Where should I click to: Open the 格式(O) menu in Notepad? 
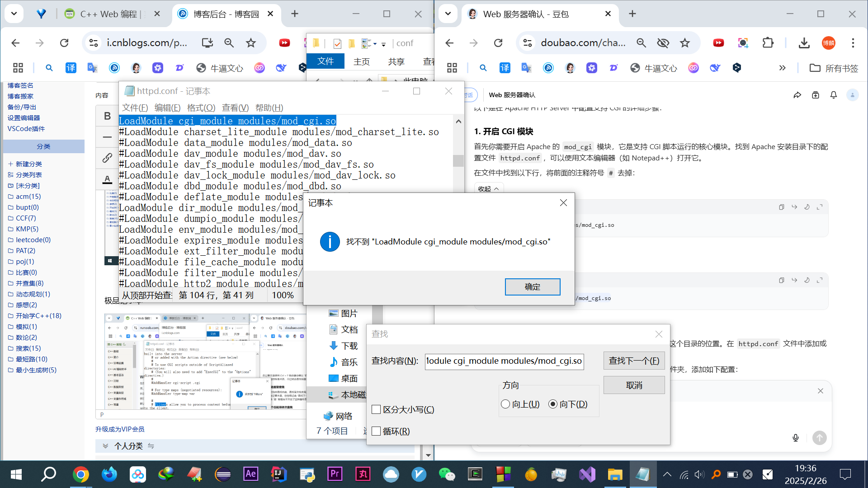201,108
